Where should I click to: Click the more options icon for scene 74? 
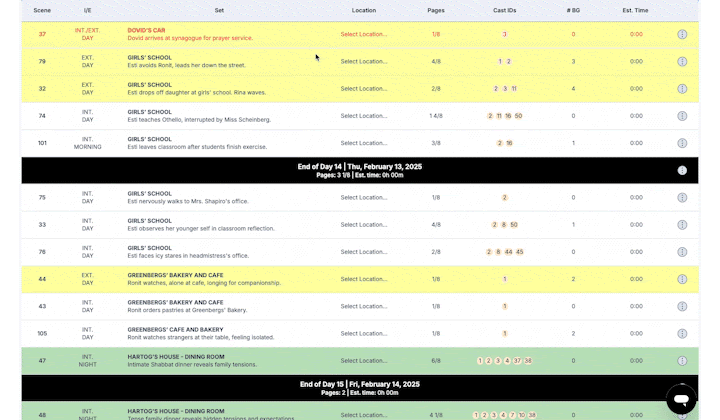click(682, 116)
